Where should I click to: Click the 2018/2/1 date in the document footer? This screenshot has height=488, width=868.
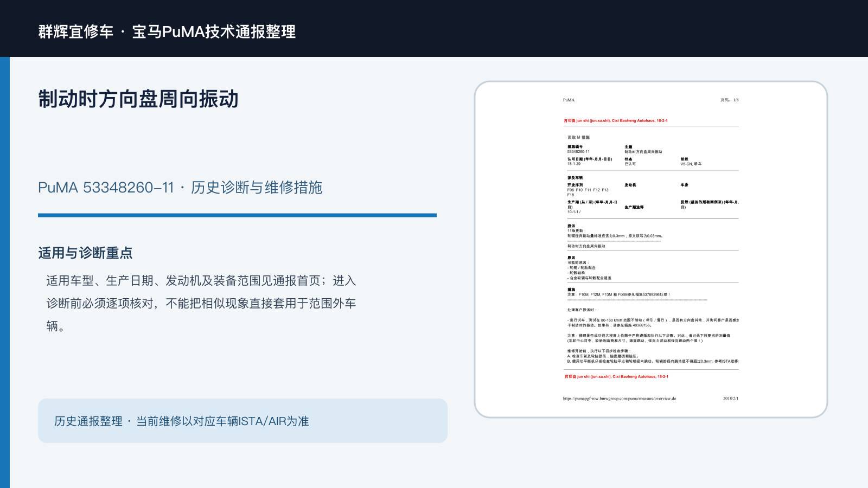(x=731, y=399)
